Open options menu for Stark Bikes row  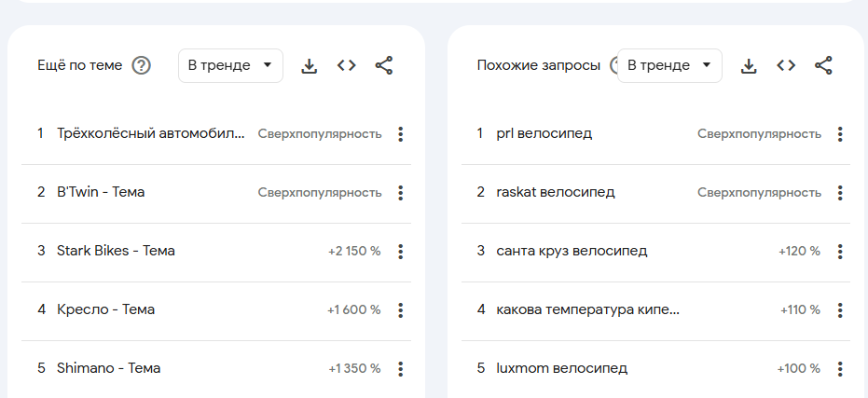[x=400, y=252]
